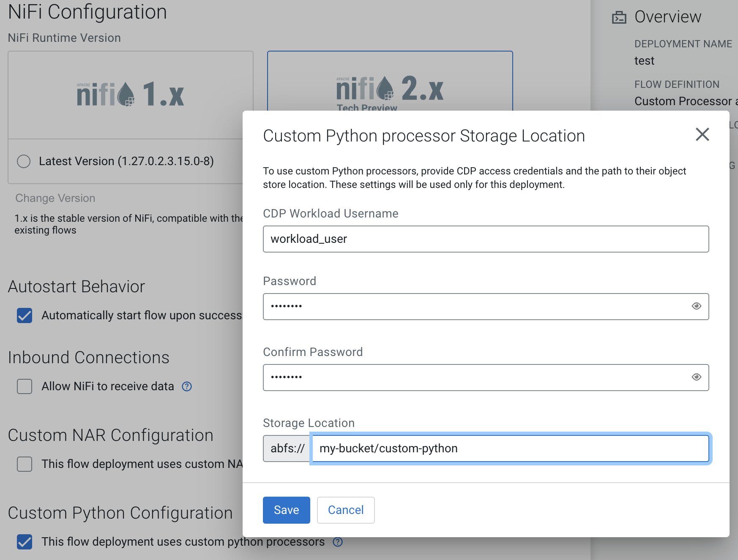Image resolution: width=738 pixels, height=560 pixels.
Task: Click the Change Version link
Action: (x=55, y=198)
